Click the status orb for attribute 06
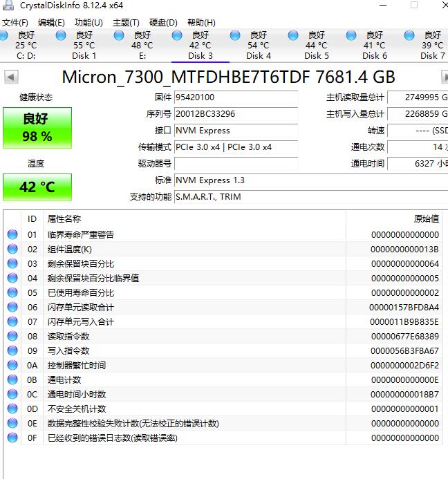Screen dimensions: 448x479 point(12,307)
